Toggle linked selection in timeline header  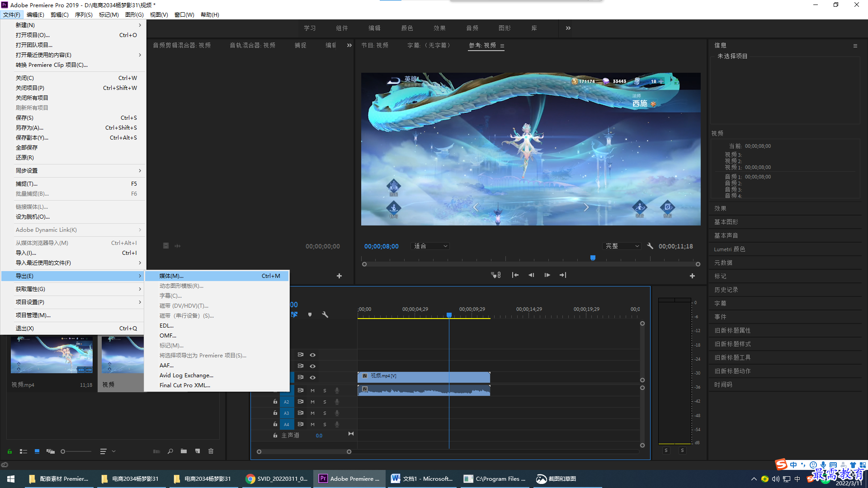pyautogui.click(x=294, y=314)
